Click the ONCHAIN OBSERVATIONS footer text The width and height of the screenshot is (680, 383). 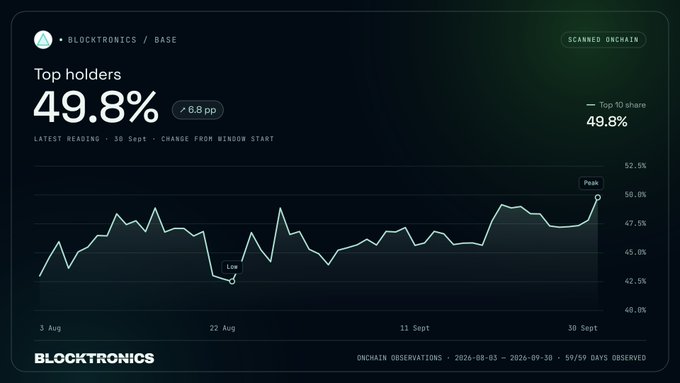(x=501, y=358)
